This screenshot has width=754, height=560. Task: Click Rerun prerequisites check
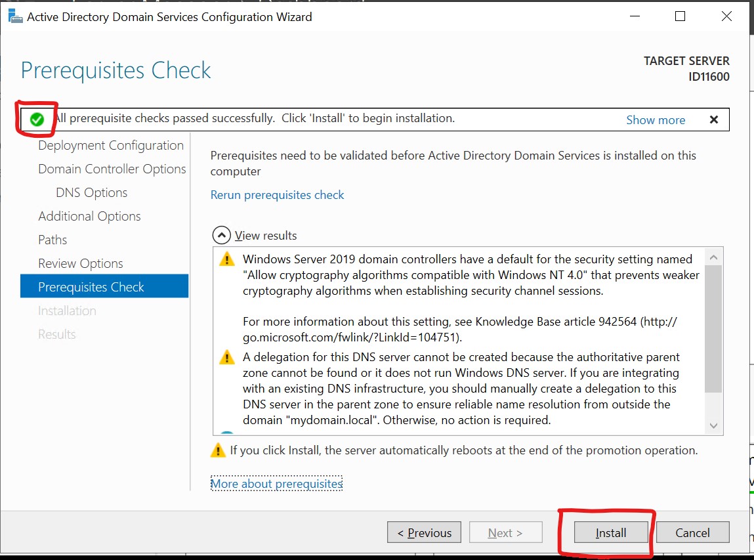tap(277, 194)
